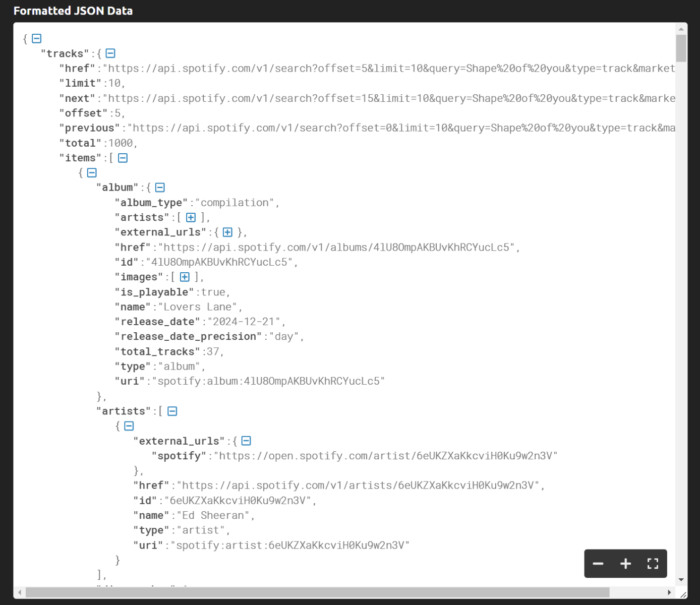Expand the album's collapsed "external_urls" object

click(x=227, y=232)
